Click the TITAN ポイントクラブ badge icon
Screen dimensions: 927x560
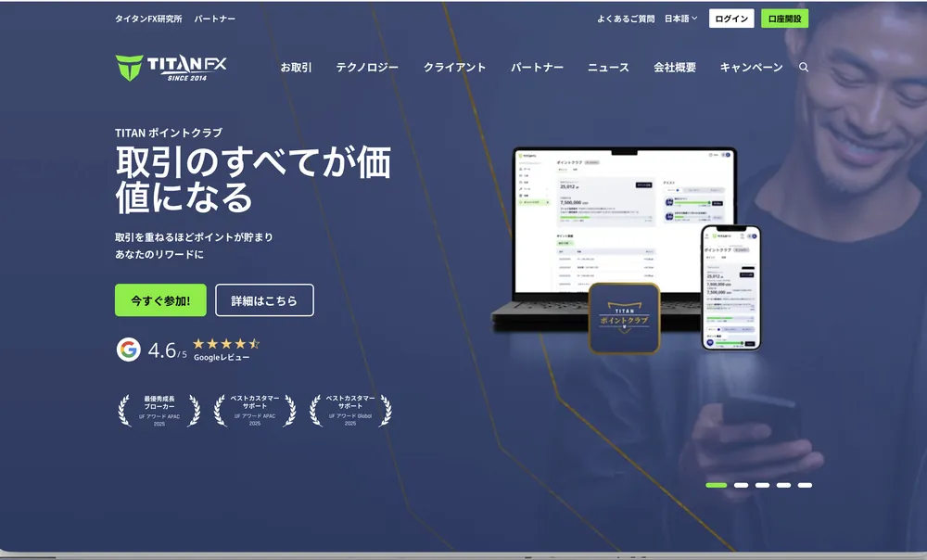624,318
